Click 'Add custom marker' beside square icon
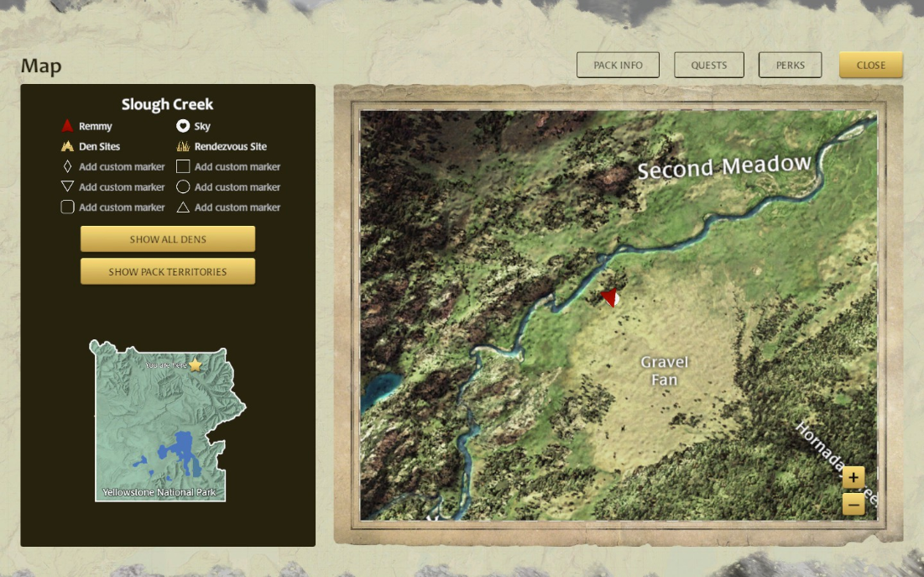Viewport: 924px width, 577px height. point(238,167)
